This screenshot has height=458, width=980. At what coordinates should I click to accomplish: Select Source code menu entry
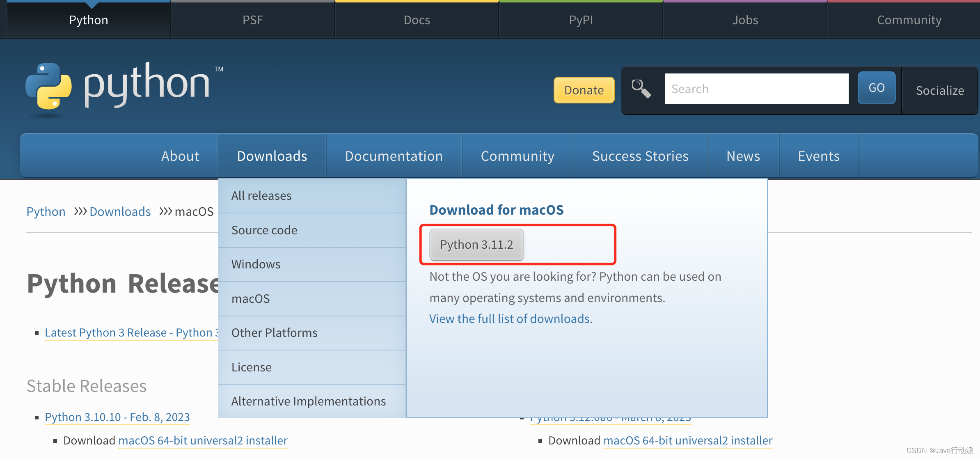pyautogui.click(x=264, y=230)
